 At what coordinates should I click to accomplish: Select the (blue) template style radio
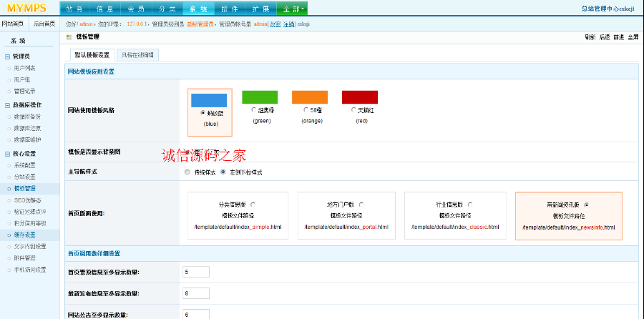tap(203, 112)
